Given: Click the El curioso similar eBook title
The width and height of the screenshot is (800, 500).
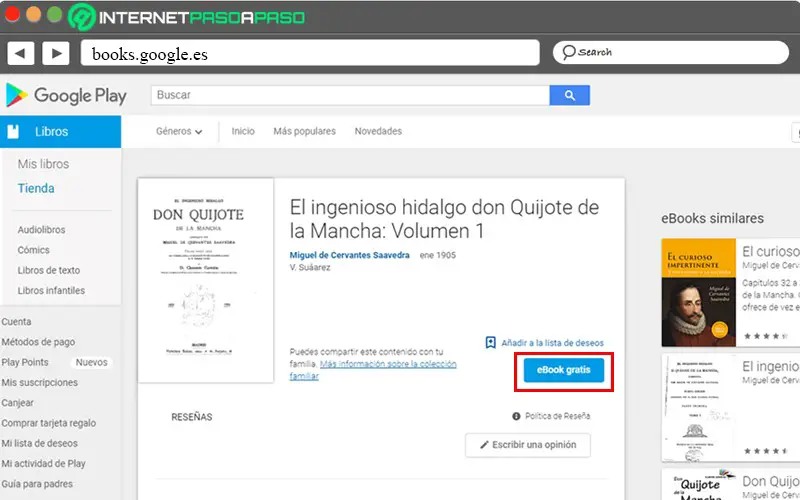Looking at the screenshot, I should (770, 252).
